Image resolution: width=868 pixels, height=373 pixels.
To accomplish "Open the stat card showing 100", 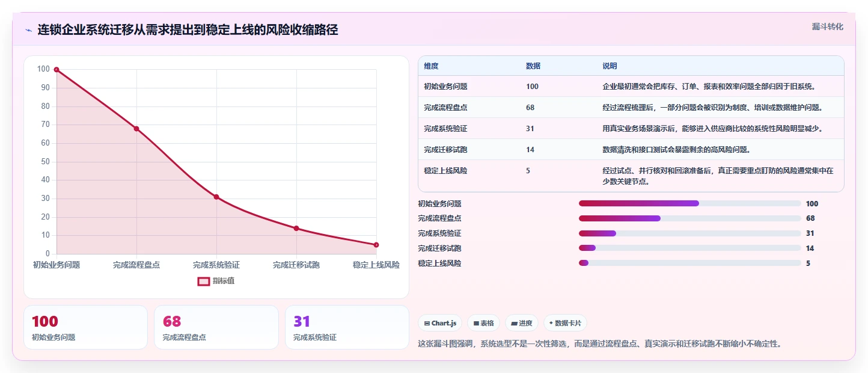I will 85,327.
